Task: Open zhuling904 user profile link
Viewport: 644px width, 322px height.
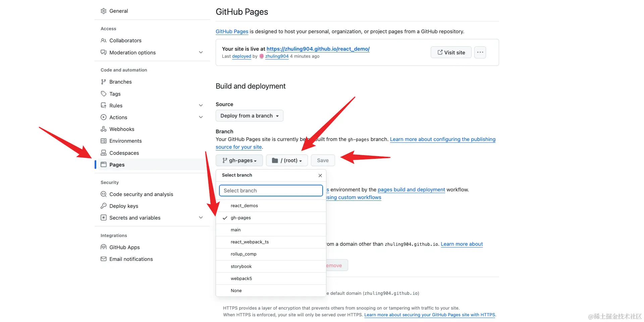Action: coord(277,56)
